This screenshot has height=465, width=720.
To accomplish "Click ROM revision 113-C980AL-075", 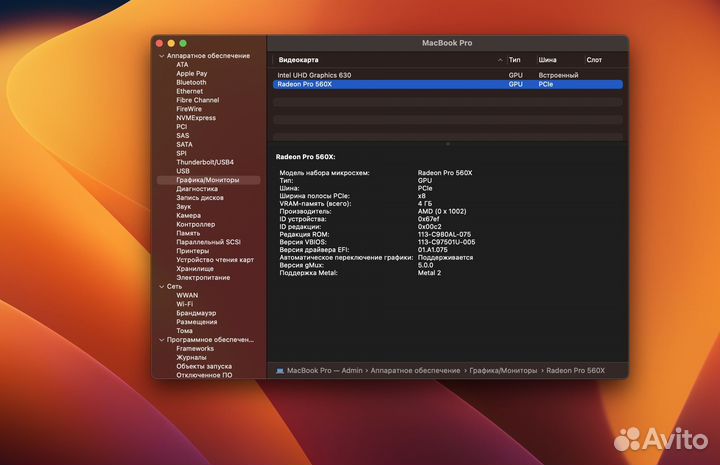I will 444,235.
